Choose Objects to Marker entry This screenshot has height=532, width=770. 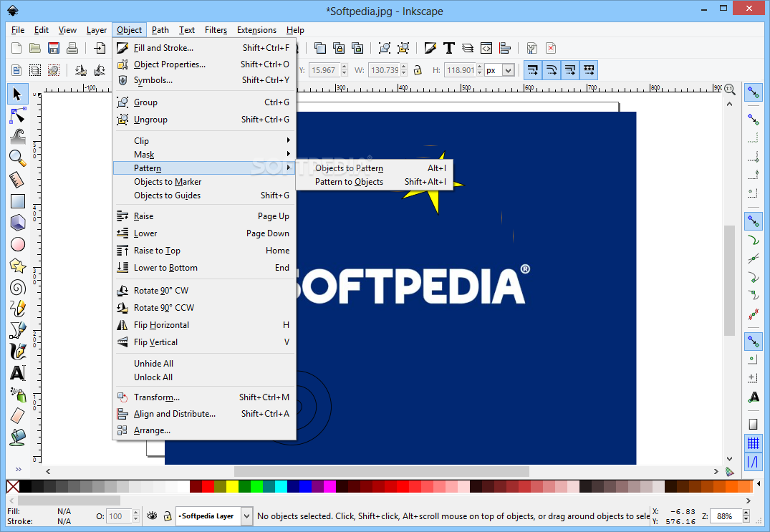point(204,182)
